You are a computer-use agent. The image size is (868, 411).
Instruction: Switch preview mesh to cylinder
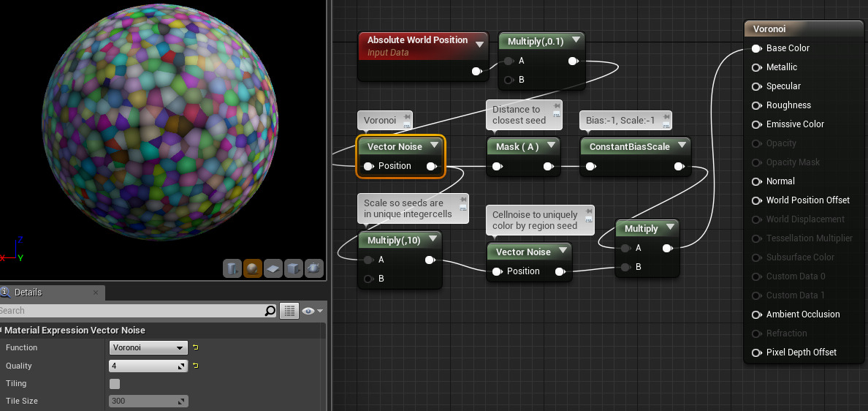pos(232,268)
